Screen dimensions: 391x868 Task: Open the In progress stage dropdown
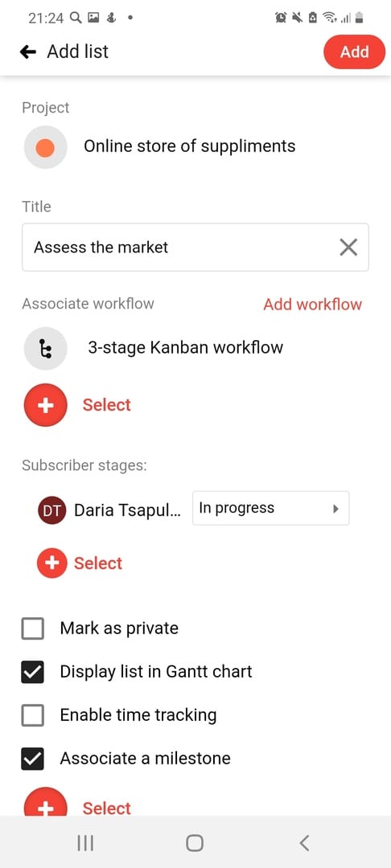pyautogui.click(x=271, y=508)
